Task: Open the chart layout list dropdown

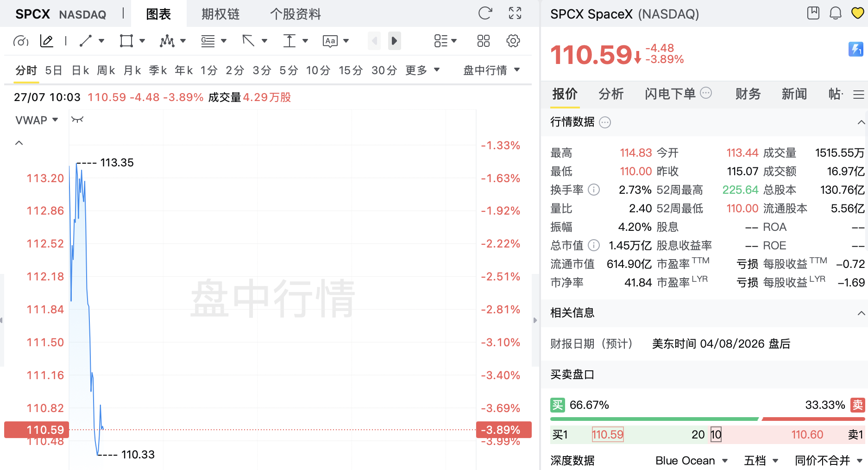Action: point(445,41)
